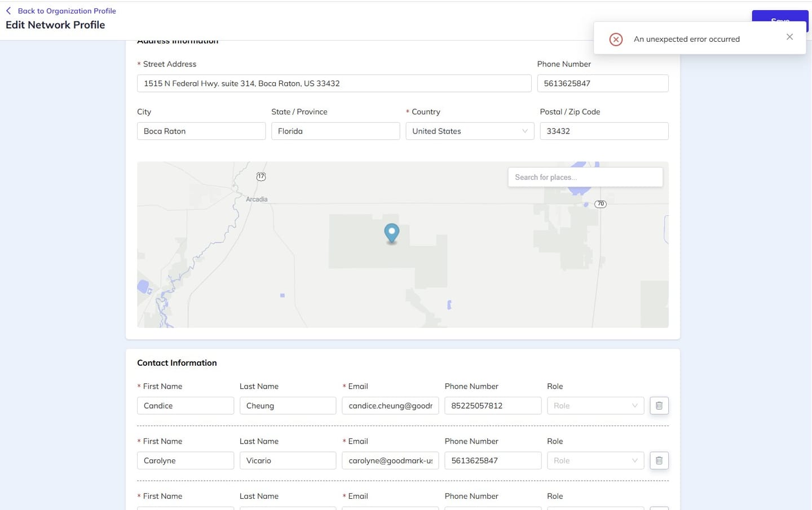Click the Route 70 marker on the map
Image resolution: width=812 pixels, height=510 pixels.
click(601, 204)
